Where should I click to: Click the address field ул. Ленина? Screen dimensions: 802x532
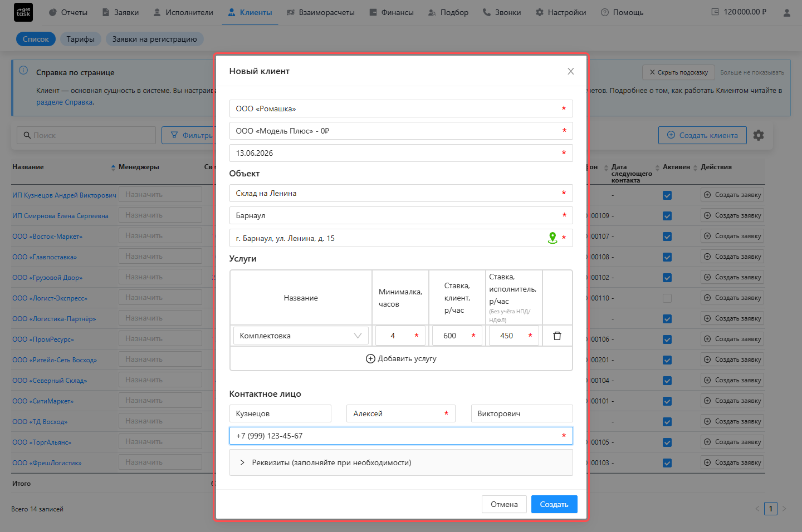click(x=401, y=238)
